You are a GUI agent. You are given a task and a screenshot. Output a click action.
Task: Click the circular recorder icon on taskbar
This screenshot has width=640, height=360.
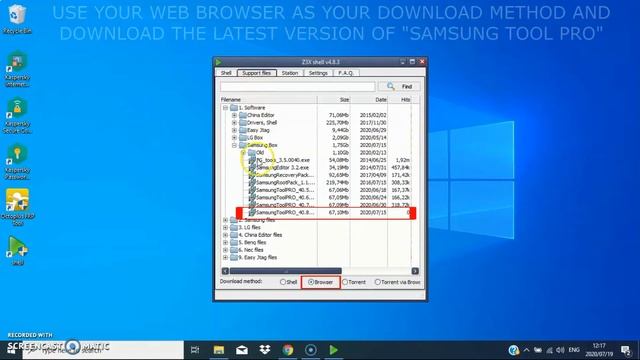tap(311, 350)
